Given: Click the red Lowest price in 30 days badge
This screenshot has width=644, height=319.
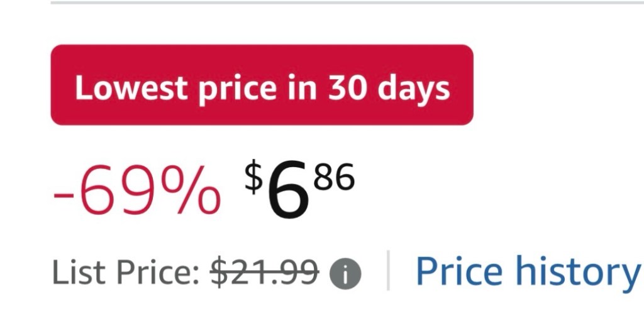Looking at the screenshot, I should tap(262, 85).
